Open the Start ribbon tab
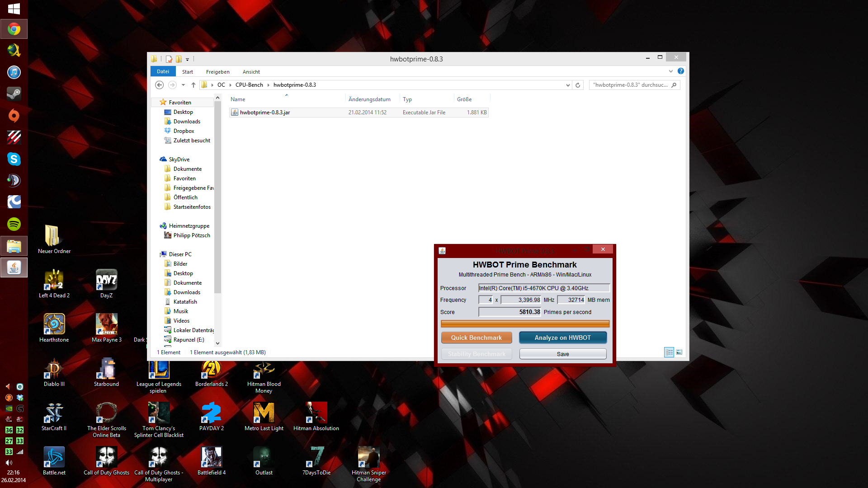 click(x=188, y=72)
